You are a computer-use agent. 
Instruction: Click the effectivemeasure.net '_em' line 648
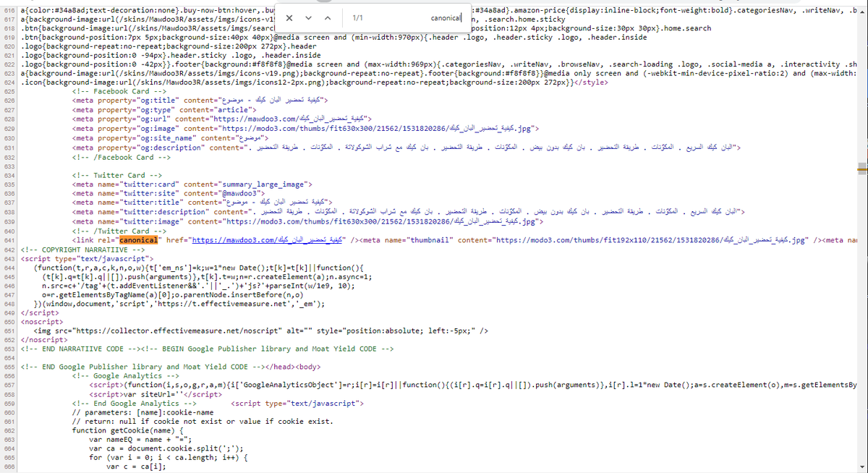point(179,304)
